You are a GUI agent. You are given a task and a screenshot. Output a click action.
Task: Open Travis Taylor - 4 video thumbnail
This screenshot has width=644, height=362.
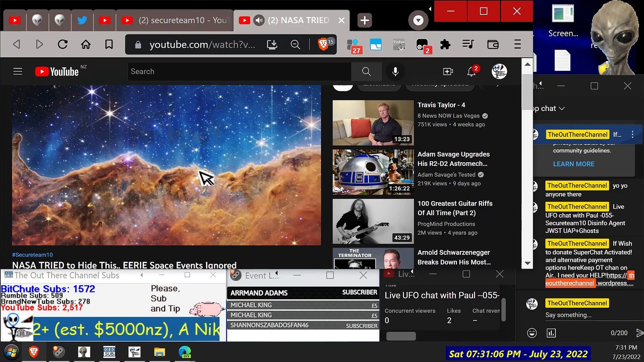(373, 123)
